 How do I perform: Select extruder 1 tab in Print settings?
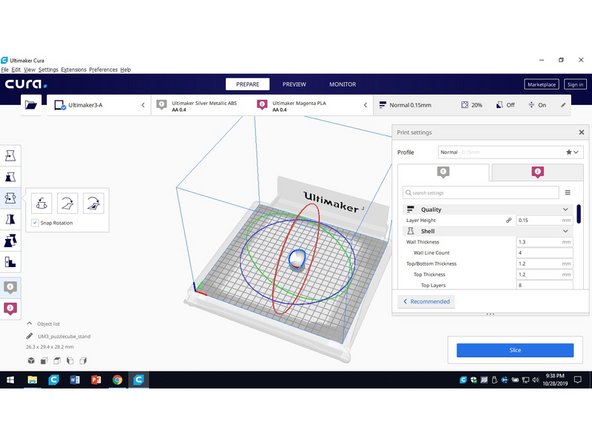(x=443, y=173)
